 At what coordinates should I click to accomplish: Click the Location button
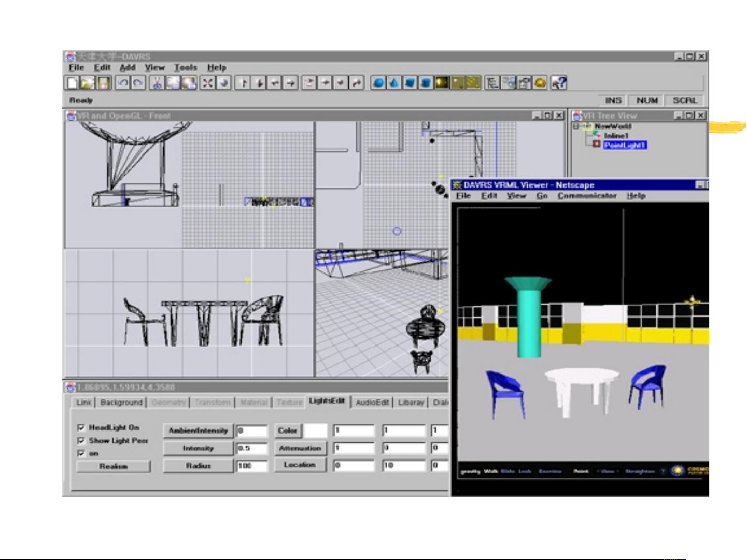click(x=300, y=465)
